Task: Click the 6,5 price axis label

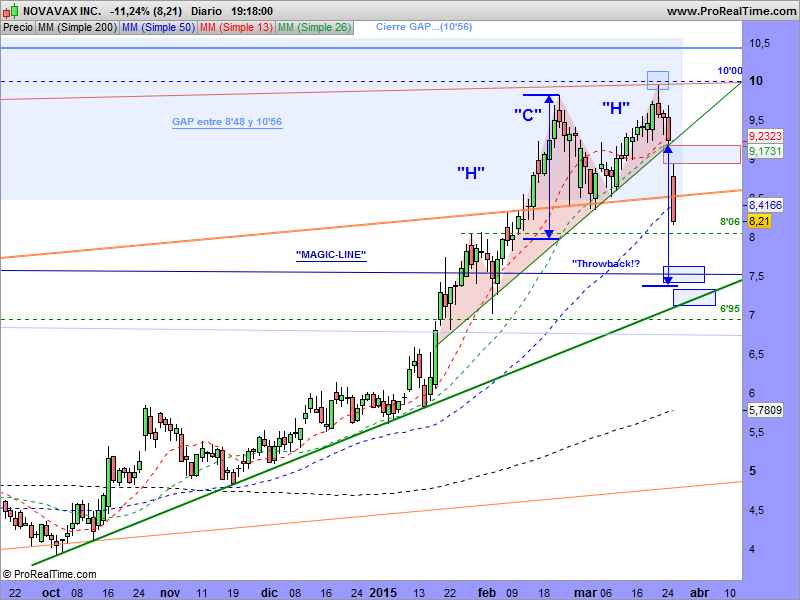Action: coord(757,355)
